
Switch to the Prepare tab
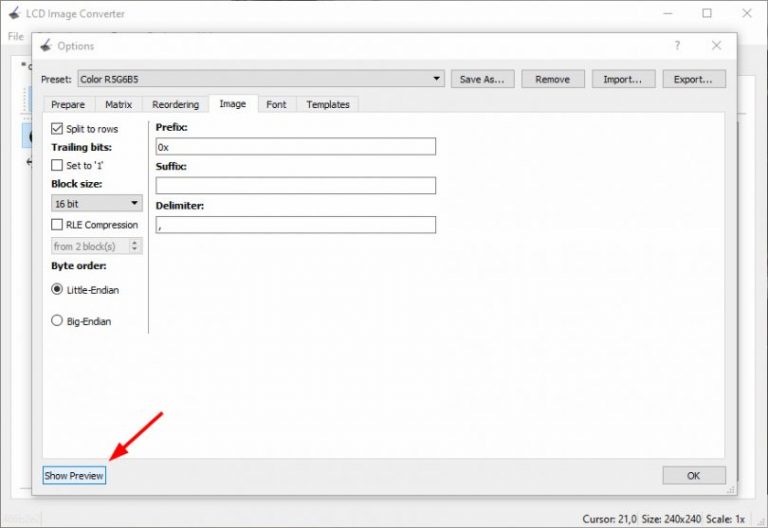pos(68,104)
